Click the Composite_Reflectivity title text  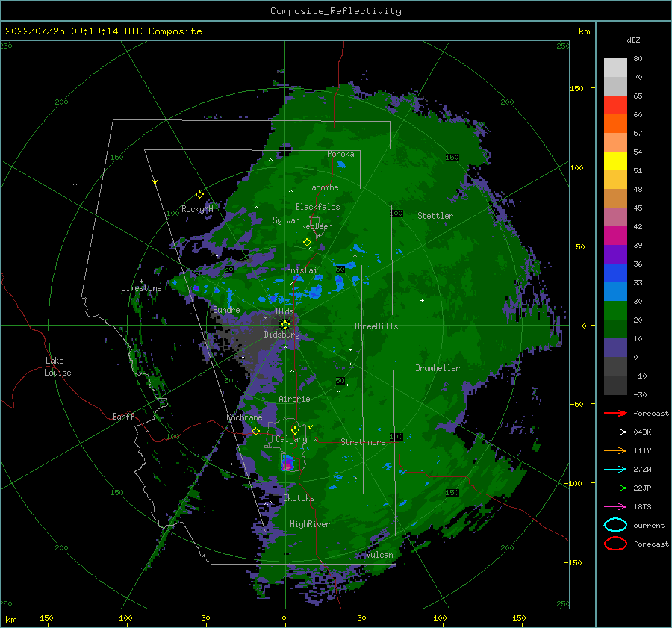335,11
